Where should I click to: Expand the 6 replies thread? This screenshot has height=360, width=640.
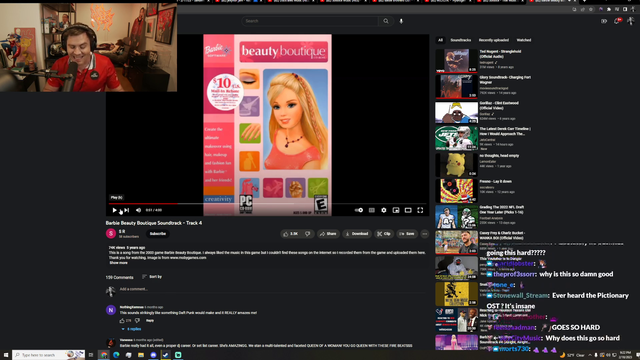[131, 329]
